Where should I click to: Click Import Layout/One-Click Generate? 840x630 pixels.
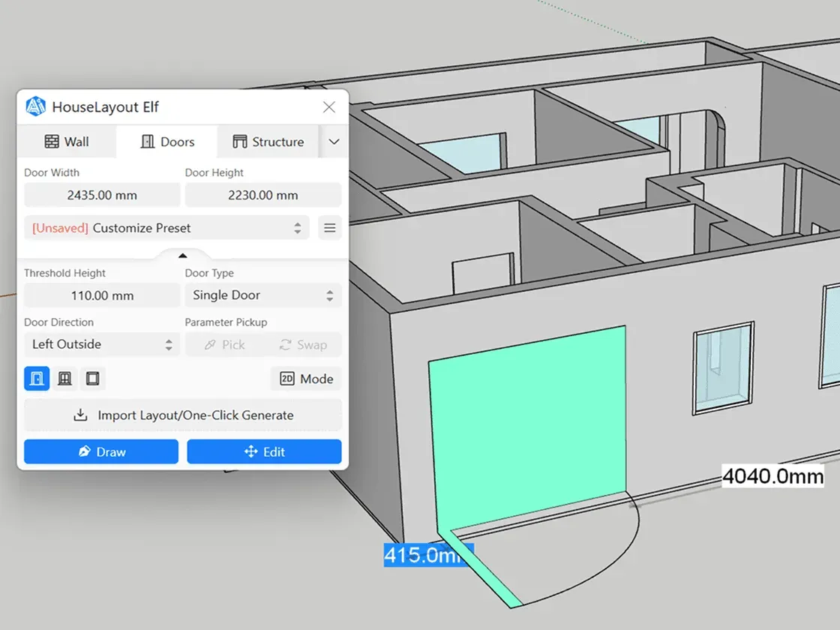tap(183, 415)
